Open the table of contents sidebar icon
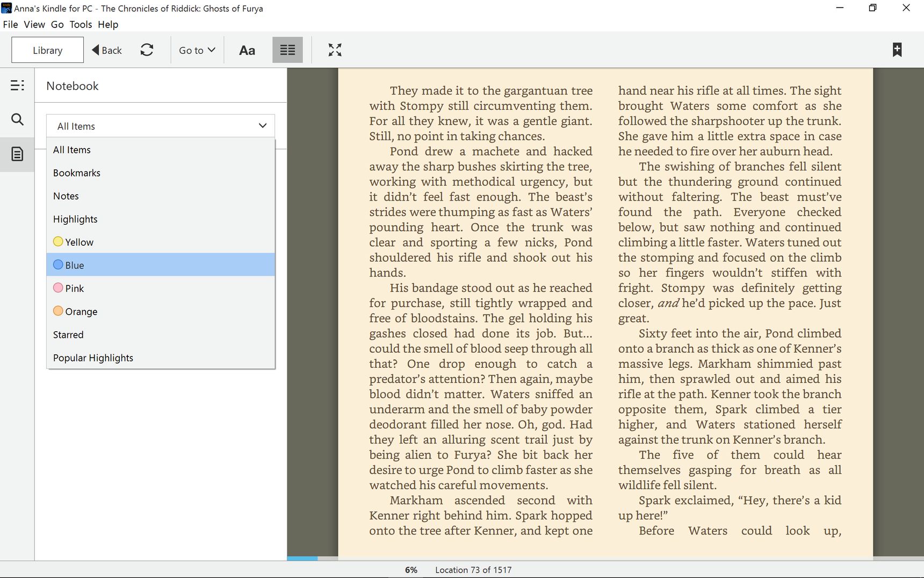The width and height of the screenshot is (924, 578). [x=17, y=85]
